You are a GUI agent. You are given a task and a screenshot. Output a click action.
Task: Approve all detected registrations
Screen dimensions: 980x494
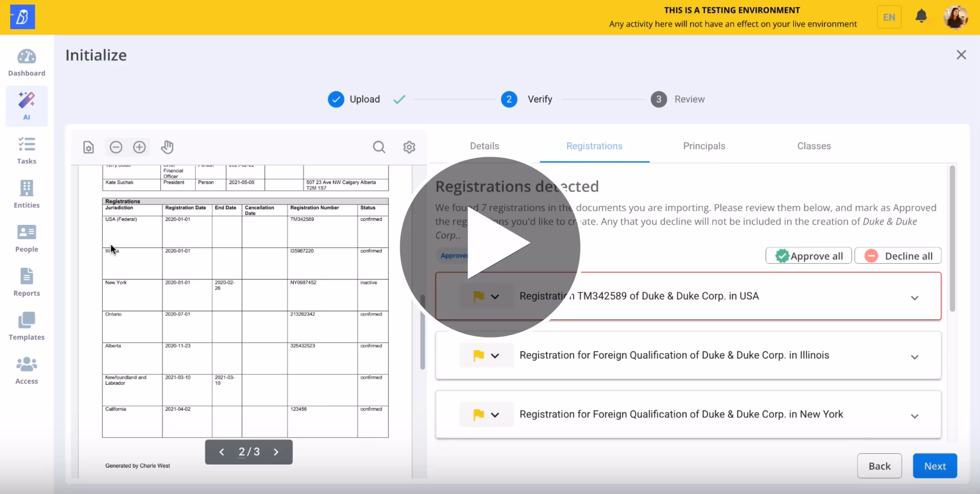click(x=808, y=256)
